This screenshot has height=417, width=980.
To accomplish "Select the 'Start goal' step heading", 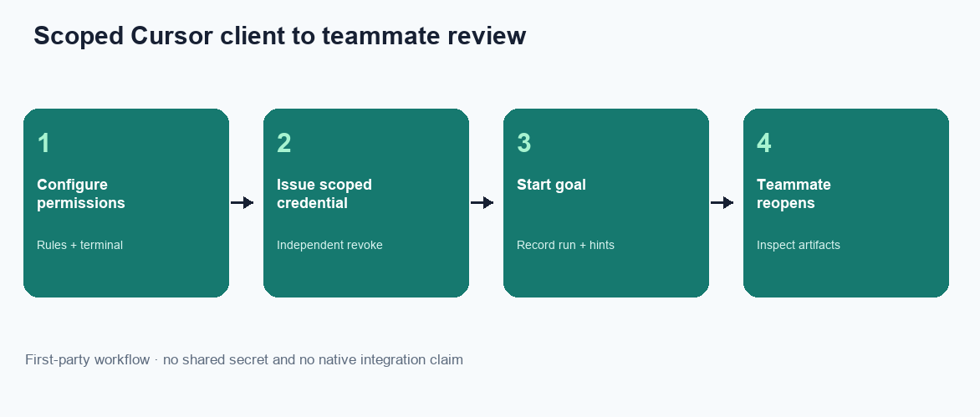I will [x=551, y=185].
